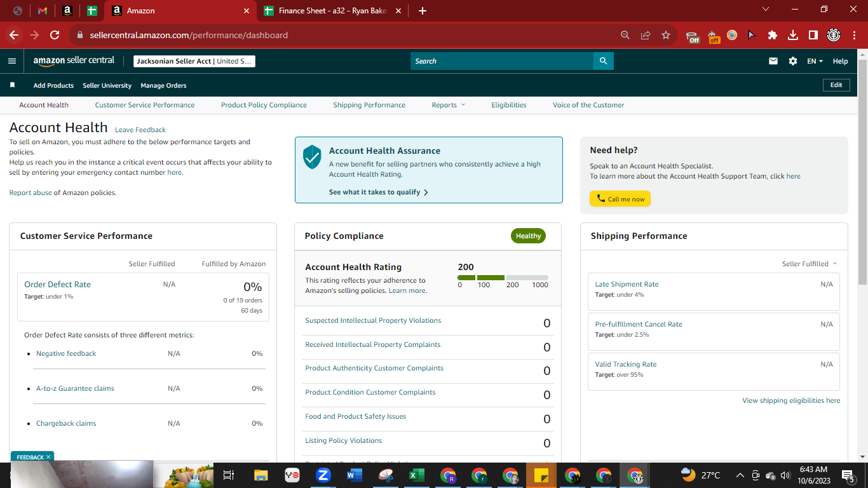Open the Customer Service Performance tab
The width and height of the screenshot is (868, 488).
point(145,105)
